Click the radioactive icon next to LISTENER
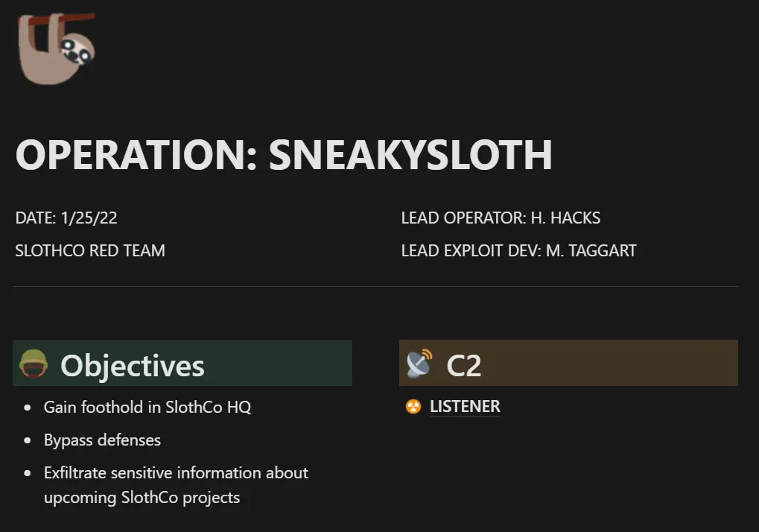This screenshot has width=759, height=532. pyautogui.click(x=413, y=407)
